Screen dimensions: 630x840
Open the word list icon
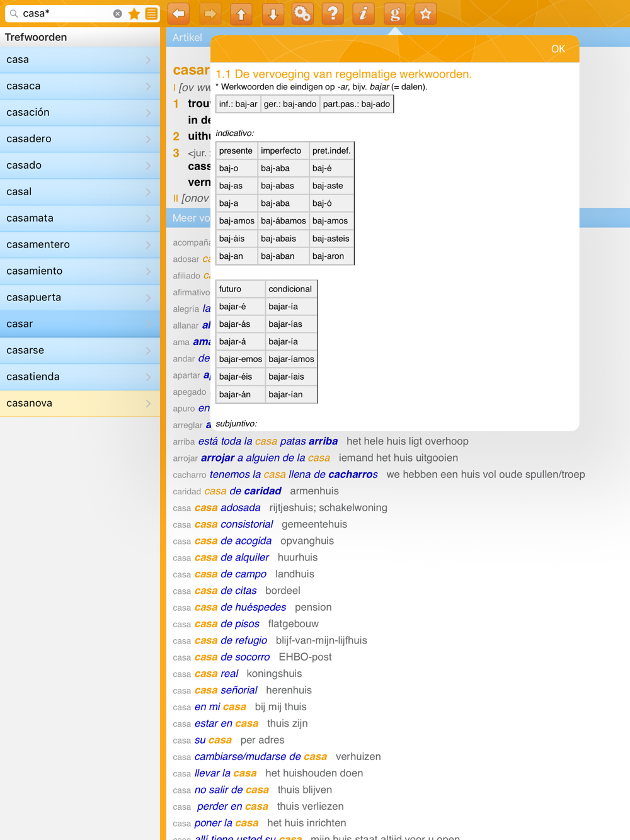click(x=151, y=13)
